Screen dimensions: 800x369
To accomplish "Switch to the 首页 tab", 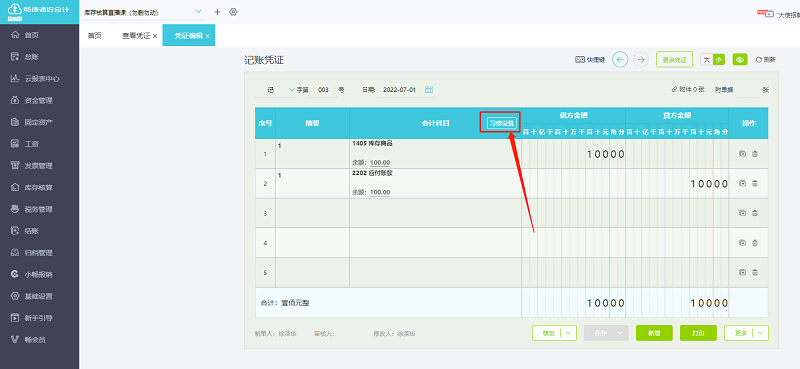I will click(94, 36).
